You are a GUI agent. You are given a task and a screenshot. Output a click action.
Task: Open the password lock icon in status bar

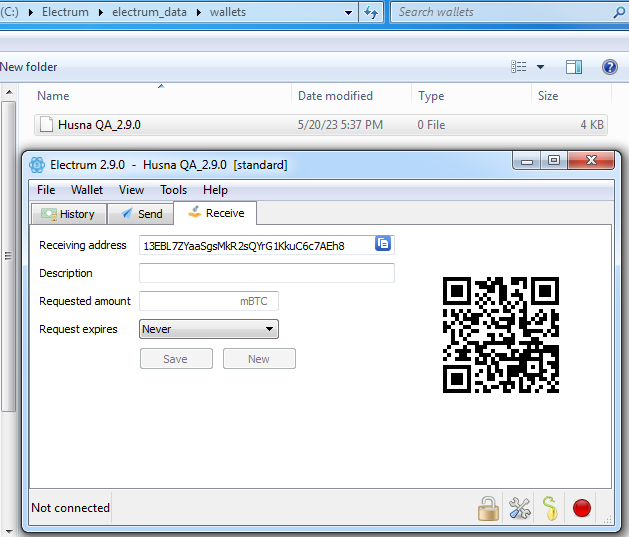coord(488,508)
